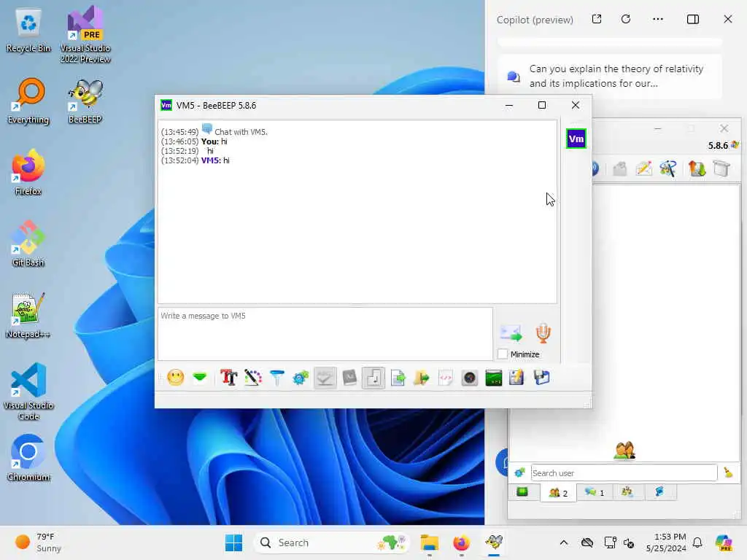Click the message box for VM5
The image size is (747, 560).
tap(325, 334)
